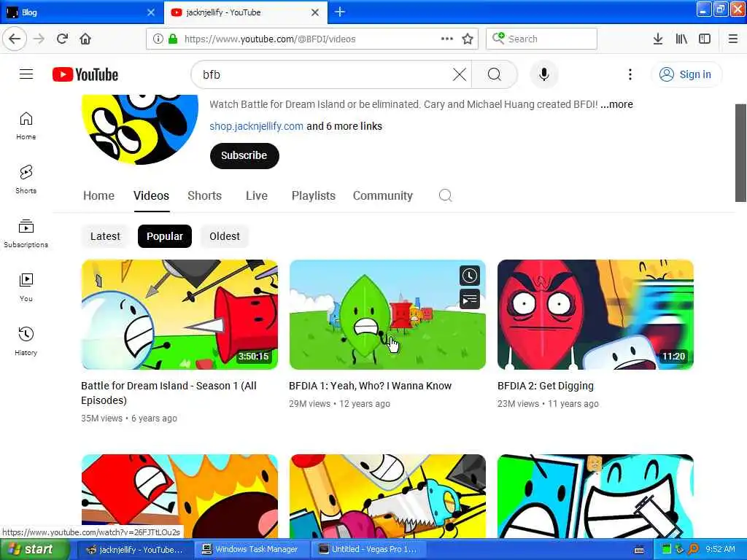Switch to Windows Task Manager in taskbar
Screen dimensions: 747x560
click(x=251, y=550)
